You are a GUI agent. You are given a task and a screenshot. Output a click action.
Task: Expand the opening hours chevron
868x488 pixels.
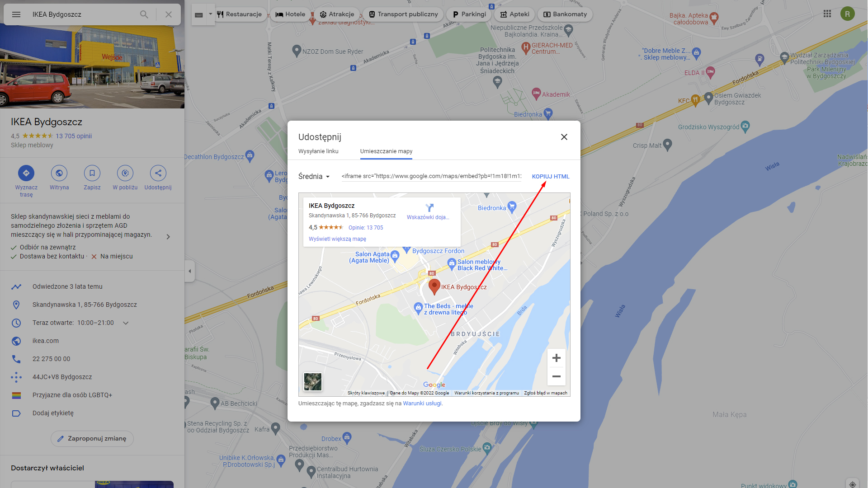pos(126,323)
